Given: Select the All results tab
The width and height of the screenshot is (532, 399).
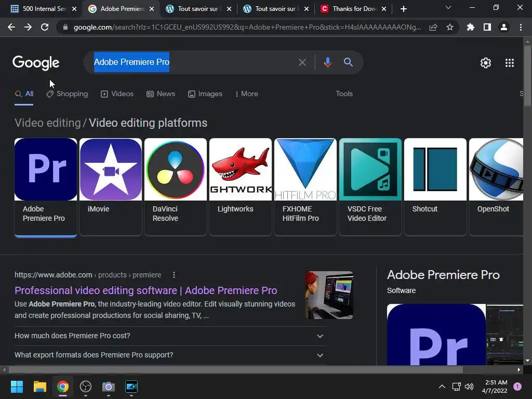Looking at the screenshot, I should [24, 94].
